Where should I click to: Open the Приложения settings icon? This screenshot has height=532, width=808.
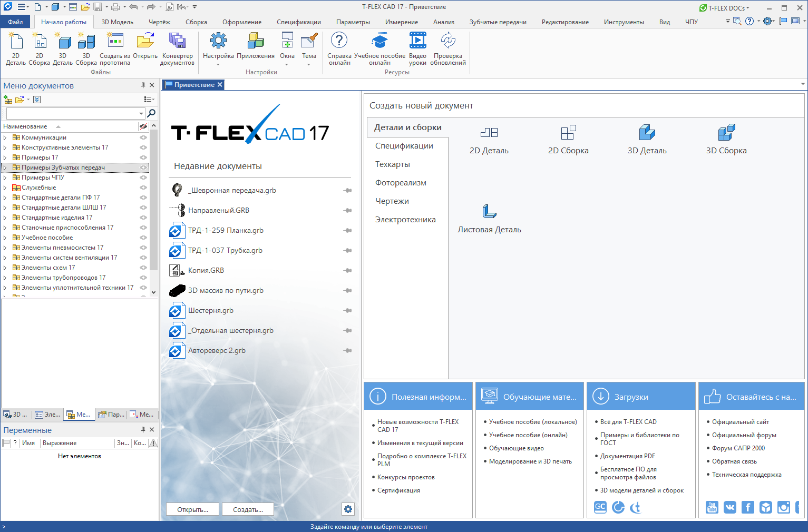point(256,45)
